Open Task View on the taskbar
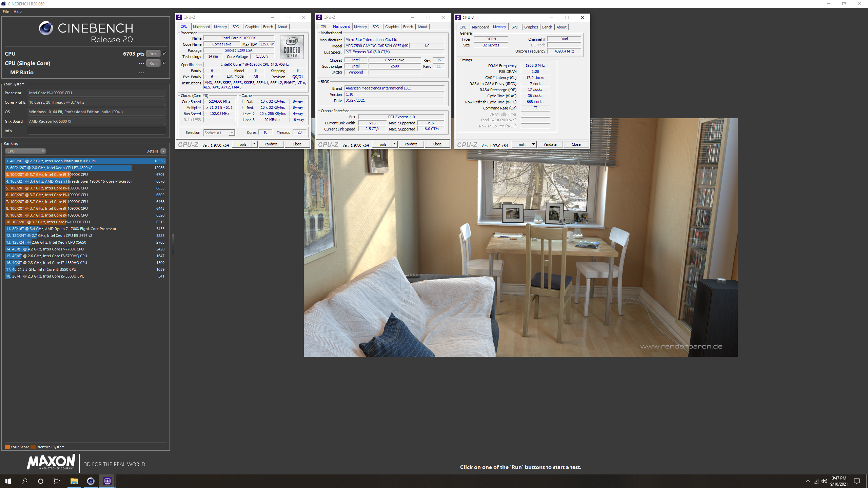868x488 pixels. (x=57, y=481)
